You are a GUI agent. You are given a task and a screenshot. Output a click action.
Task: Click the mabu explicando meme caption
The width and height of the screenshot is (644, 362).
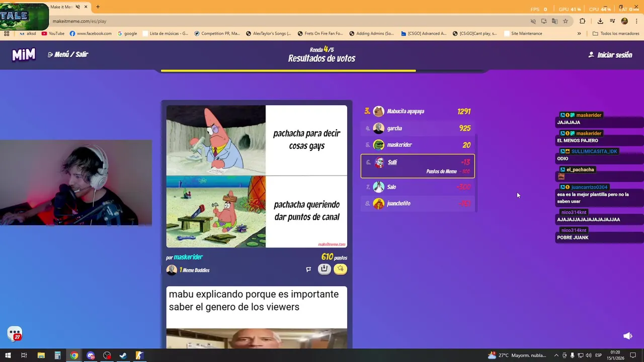254,301
